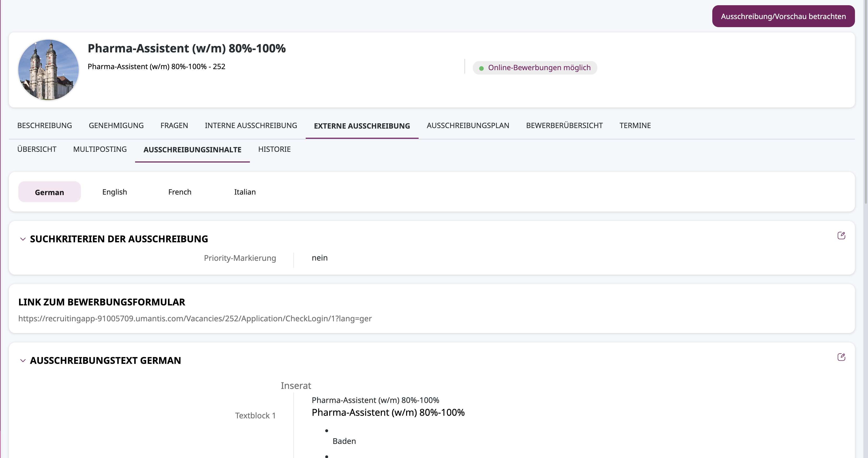The width and height of the screenshot is (868, 458).
Task: Open the Ausschreibungsplan tab
Action: click(x=468, y=125)
